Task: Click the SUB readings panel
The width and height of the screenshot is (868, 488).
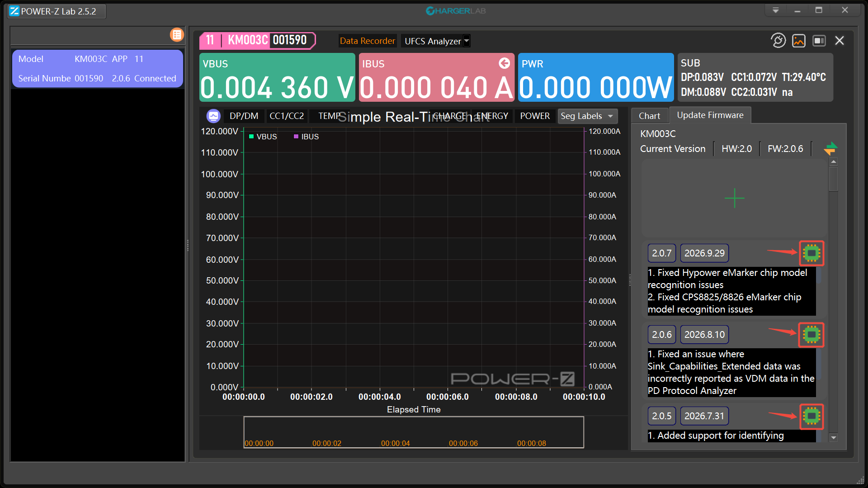Action: point(755,77)
